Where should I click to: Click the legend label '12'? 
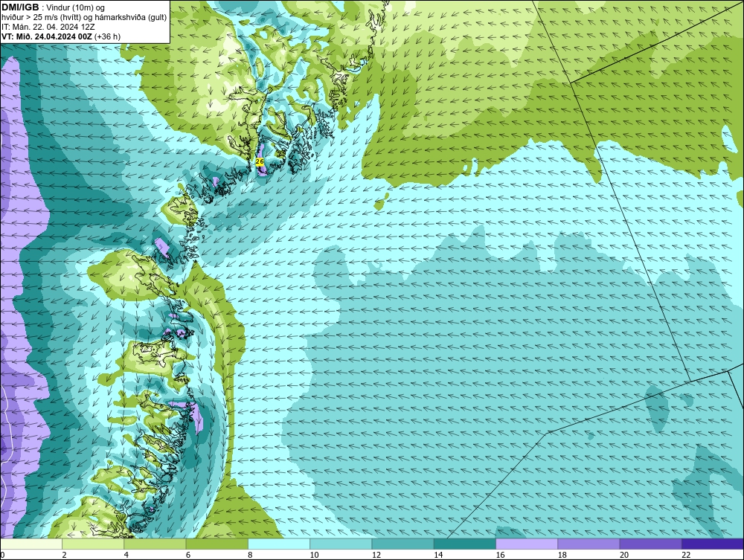click(376, 555)
